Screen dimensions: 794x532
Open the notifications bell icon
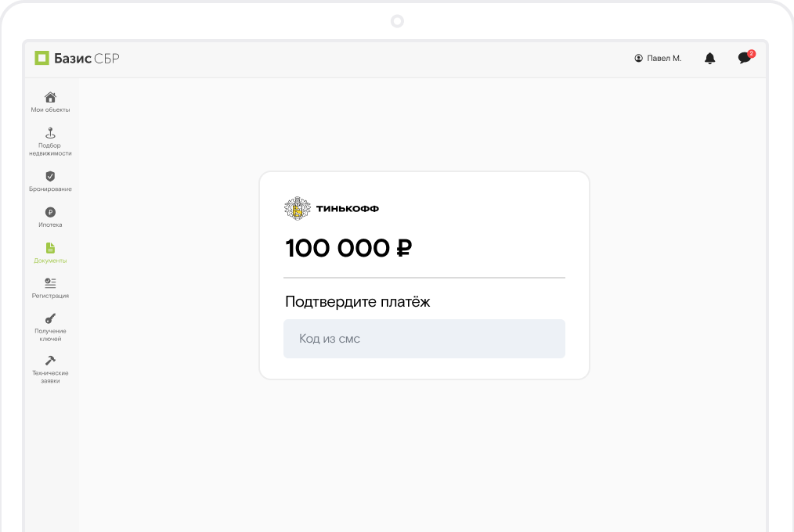point(710,59)
